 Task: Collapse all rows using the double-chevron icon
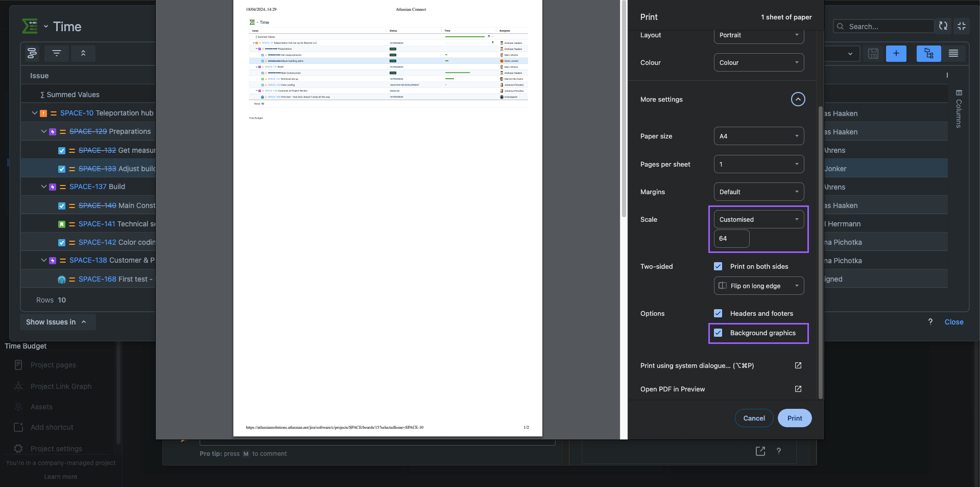click(83, 53)
